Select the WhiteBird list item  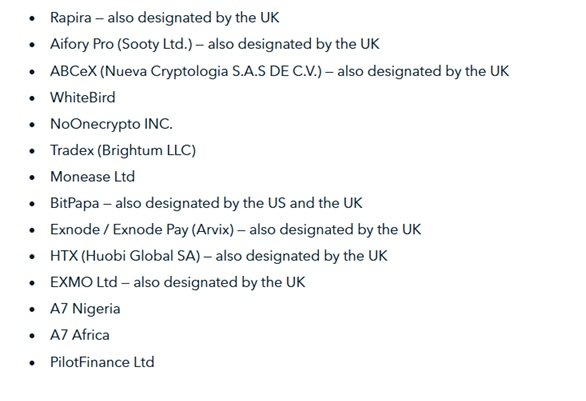pyautogui.click(x=83, y=98)
